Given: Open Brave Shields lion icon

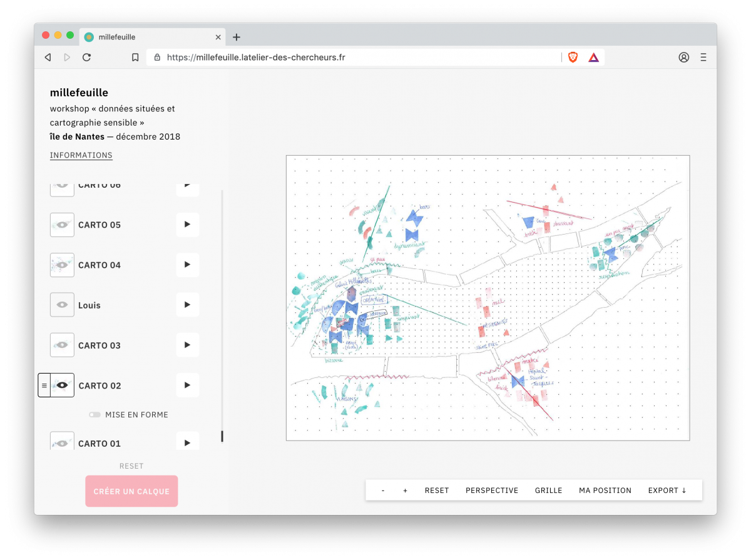Looking at the screenshot, I should point(573,58).
